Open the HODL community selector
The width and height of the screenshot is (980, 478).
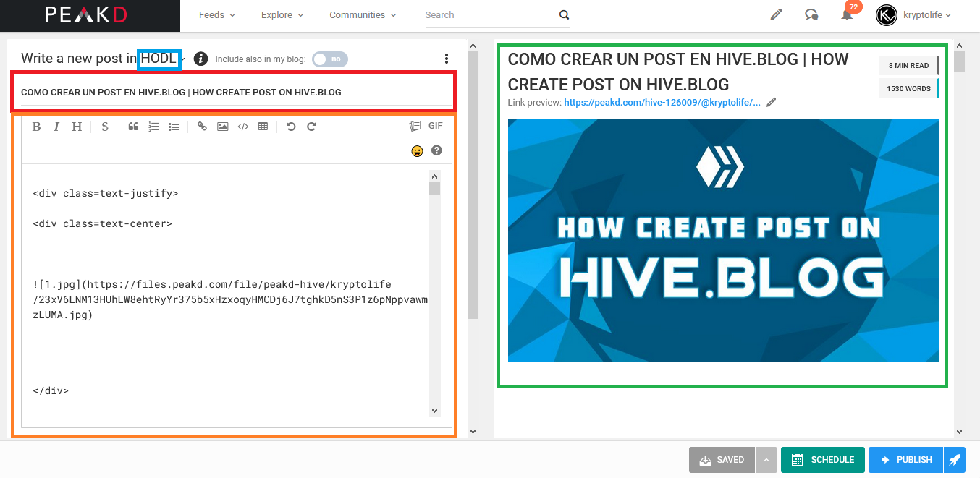(164, 59)
